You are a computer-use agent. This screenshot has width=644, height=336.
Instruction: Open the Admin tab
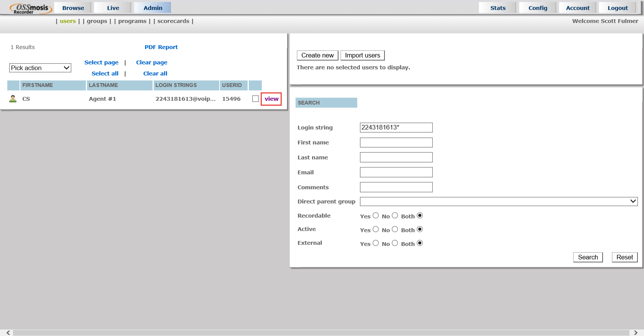click(153, 8)
